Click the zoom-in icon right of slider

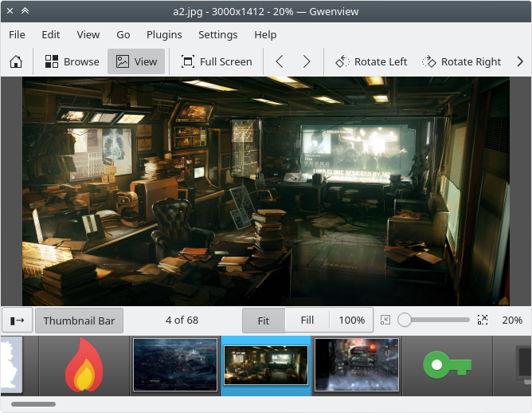(483, 320)
